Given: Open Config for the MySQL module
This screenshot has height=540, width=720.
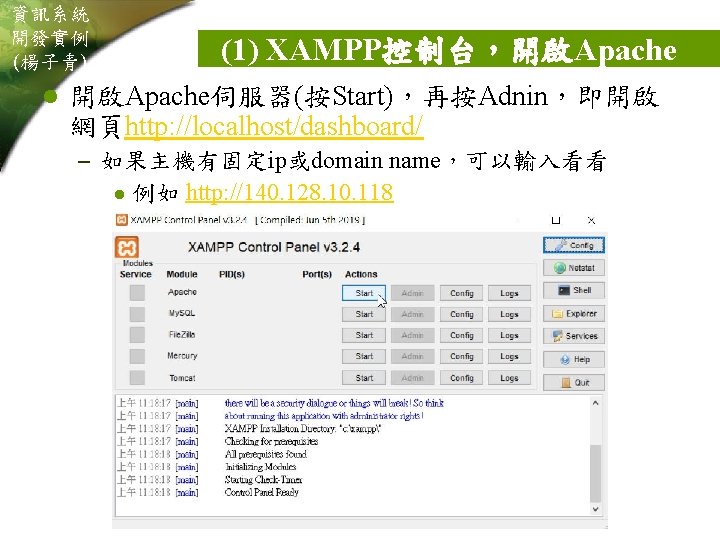Looking at the screenshot, I should tap(461, 314).
